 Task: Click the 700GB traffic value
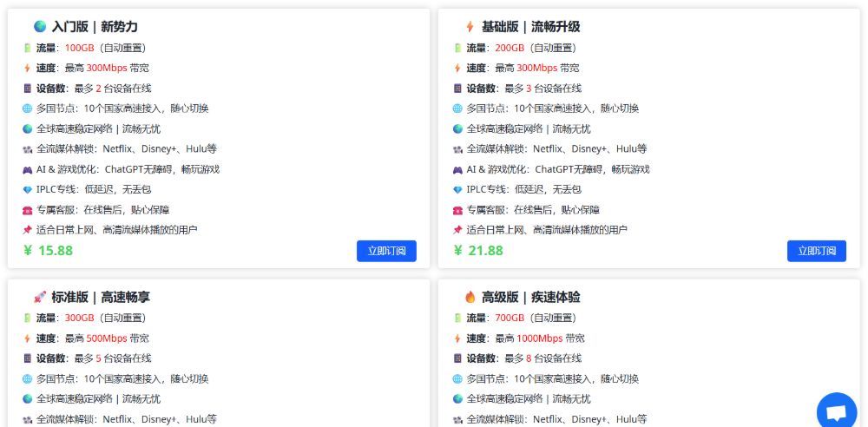510,318
